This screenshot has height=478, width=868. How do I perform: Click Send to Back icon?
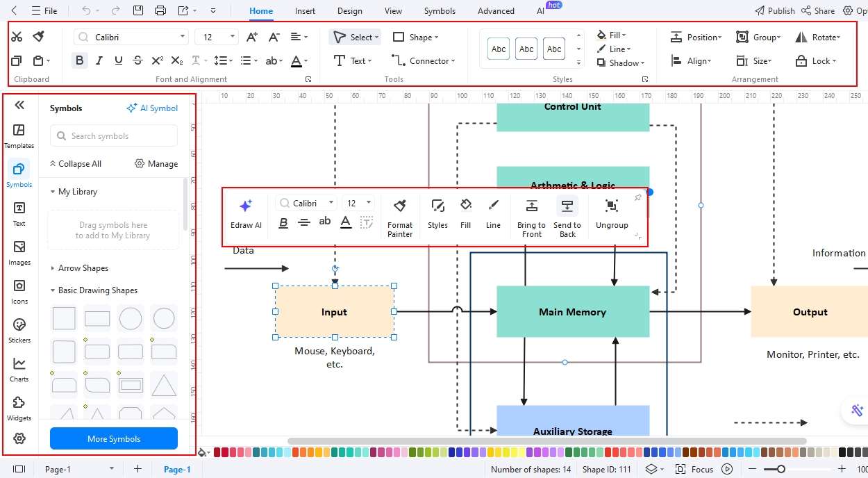pos(567,217)
